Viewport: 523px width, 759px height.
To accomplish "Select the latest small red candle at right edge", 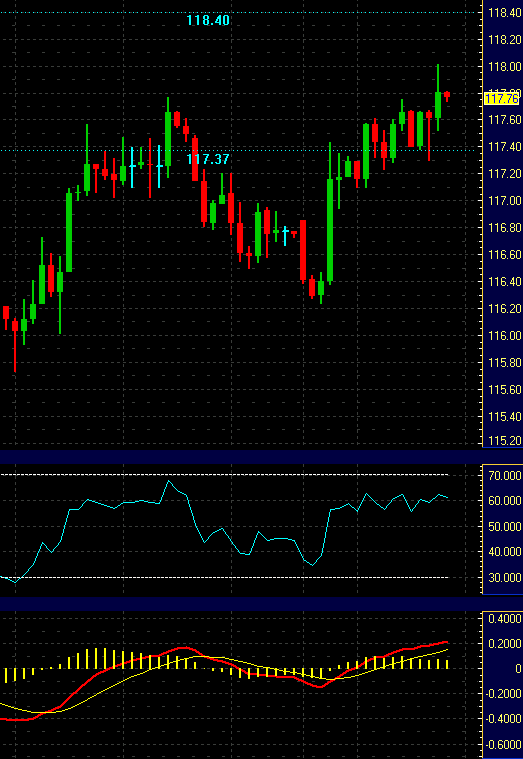I will click(x=447, y=96).
